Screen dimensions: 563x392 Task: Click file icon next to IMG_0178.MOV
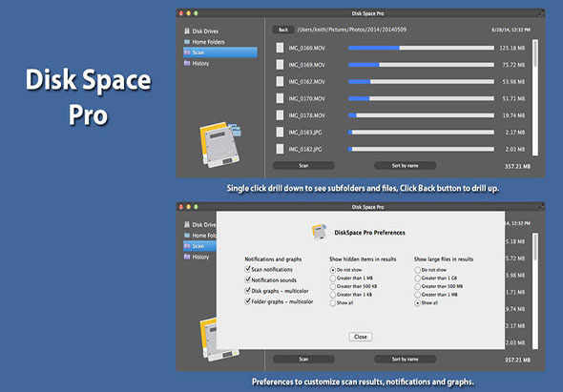280,115
